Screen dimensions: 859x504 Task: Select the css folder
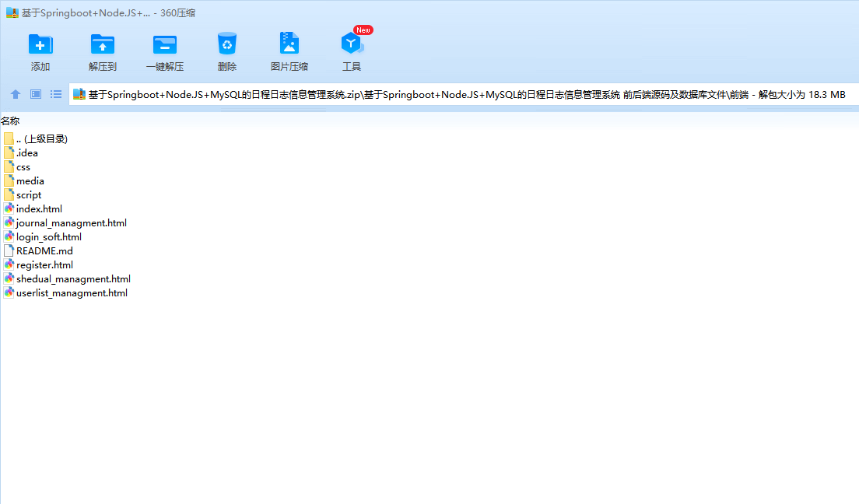coord(17,167)
